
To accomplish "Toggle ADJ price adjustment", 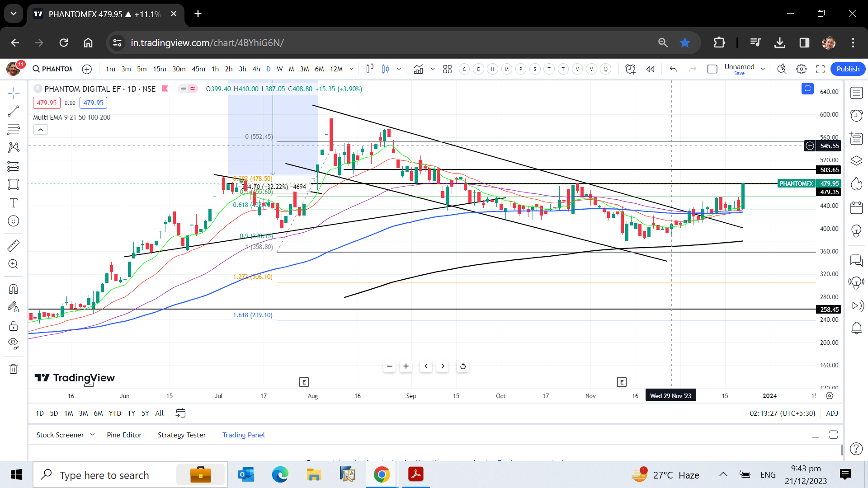I will [832, 413].
